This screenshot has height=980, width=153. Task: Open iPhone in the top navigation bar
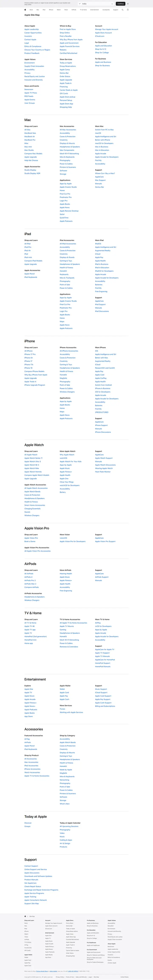[51, 10]
